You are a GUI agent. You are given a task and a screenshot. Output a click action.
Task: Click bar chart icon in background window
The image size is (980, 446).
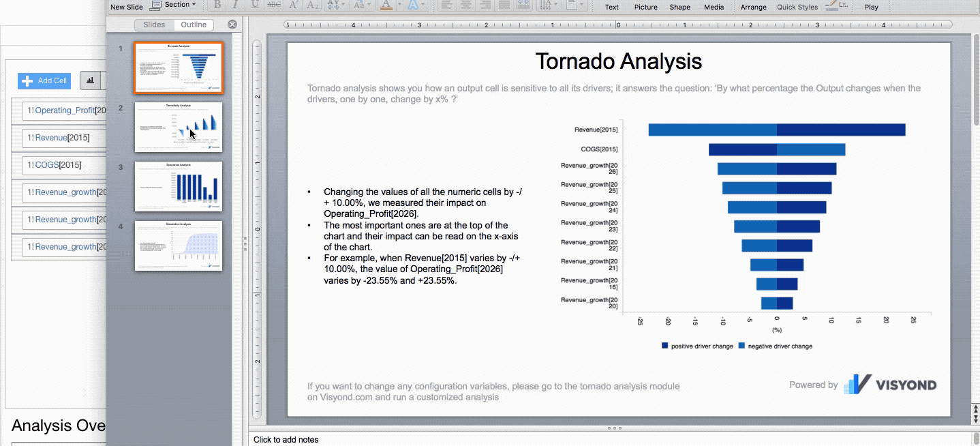point(91,80)
